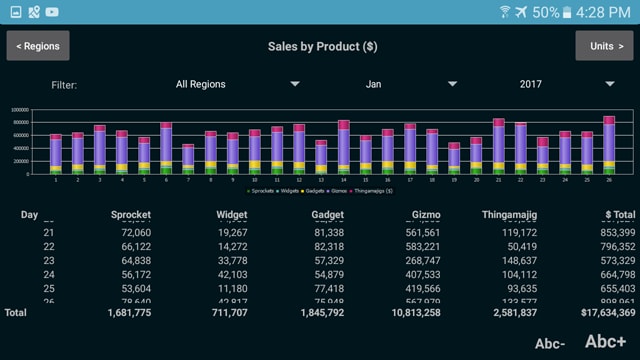Tap the maps notification icon

34,12
